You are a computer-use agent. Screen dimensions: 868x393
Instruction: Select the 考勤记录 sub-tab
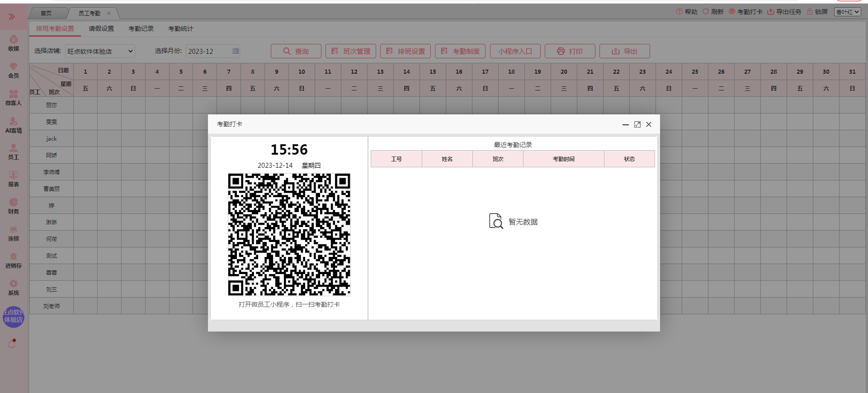pyautogui.click(x=141, y=28)
